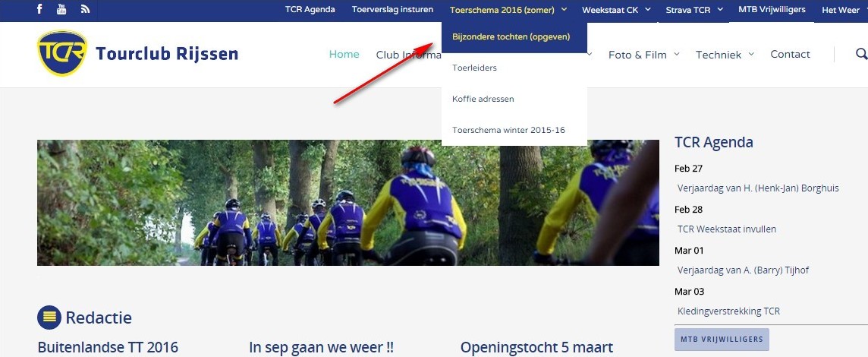Open the YouTube icon link
Image resolution: width=868 pixels, height=357 pixels.
coord(61,9)
